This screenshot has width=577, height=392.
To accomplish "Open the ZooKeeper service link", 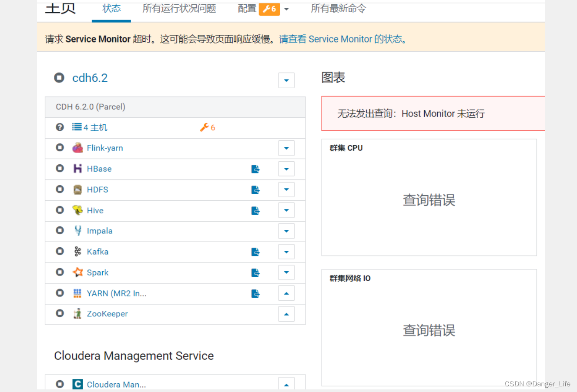I will pyautogui.click(x=107, y=314).
